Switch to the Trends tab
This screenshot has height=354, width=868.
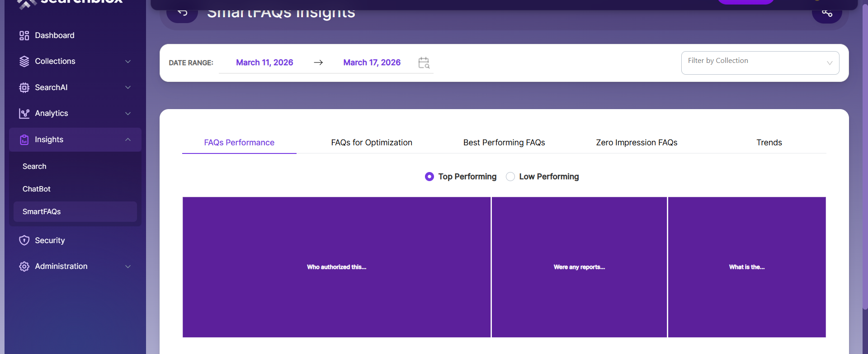pyautogui.click(x=769, y=143)
